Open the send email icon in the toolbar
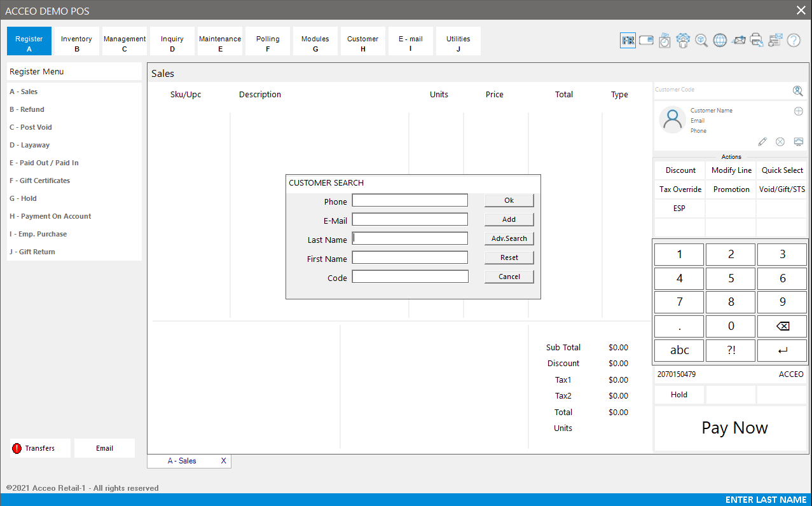The width and height of the screenshot is (812, 506). click(x=739, y=39)
